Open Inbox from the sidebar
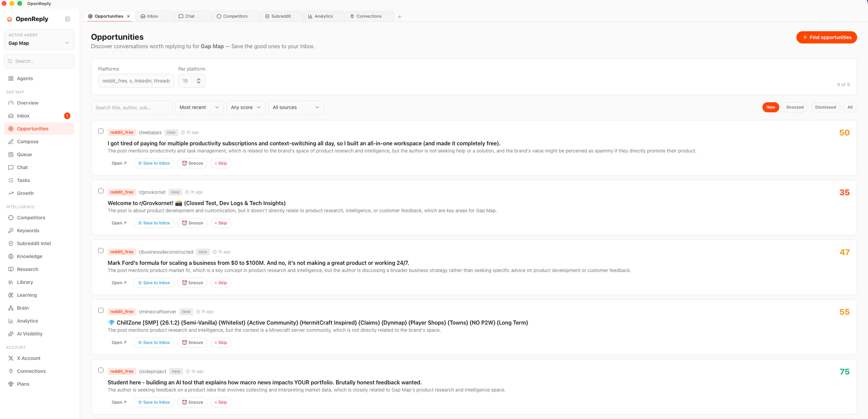 pos(39,116)
